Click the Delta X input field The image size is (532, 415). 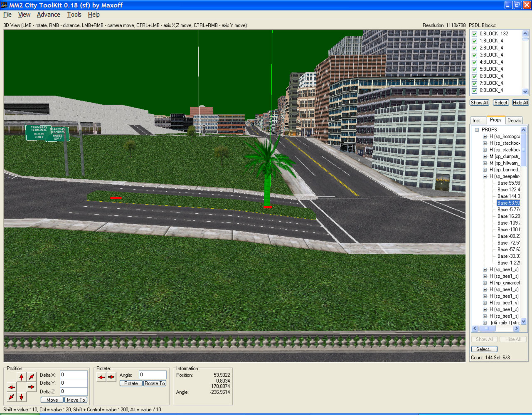[74, 375]
